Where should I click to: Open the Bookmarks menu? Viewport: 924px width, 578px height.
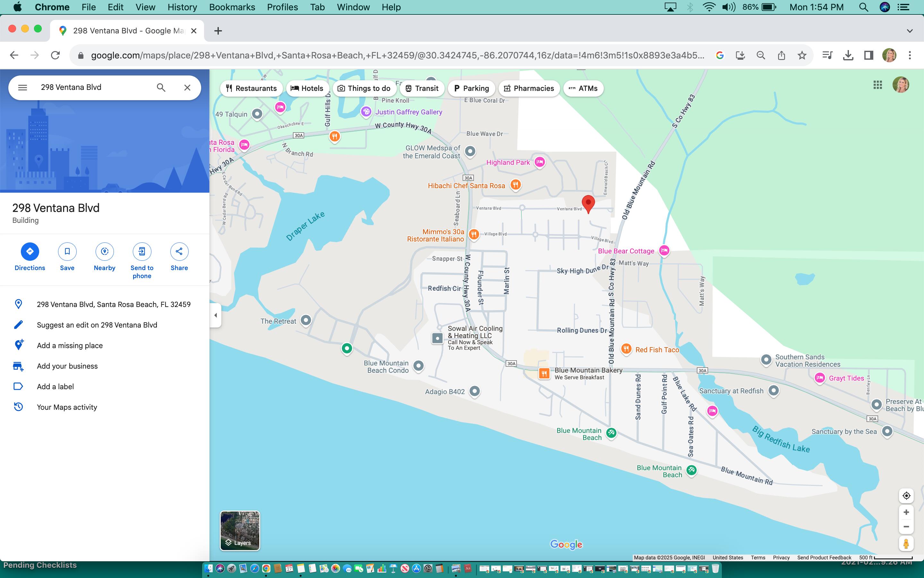[232, 7]
